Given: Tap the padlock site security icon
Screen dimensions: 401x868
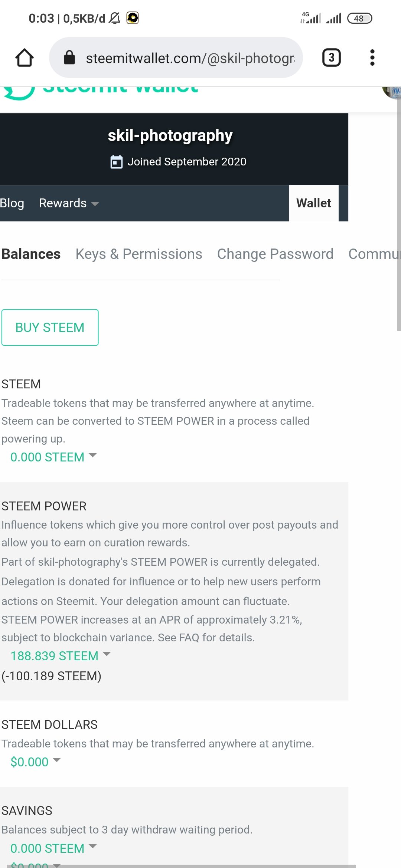Looking at the screenshot, I should click(x=69, y=57).
